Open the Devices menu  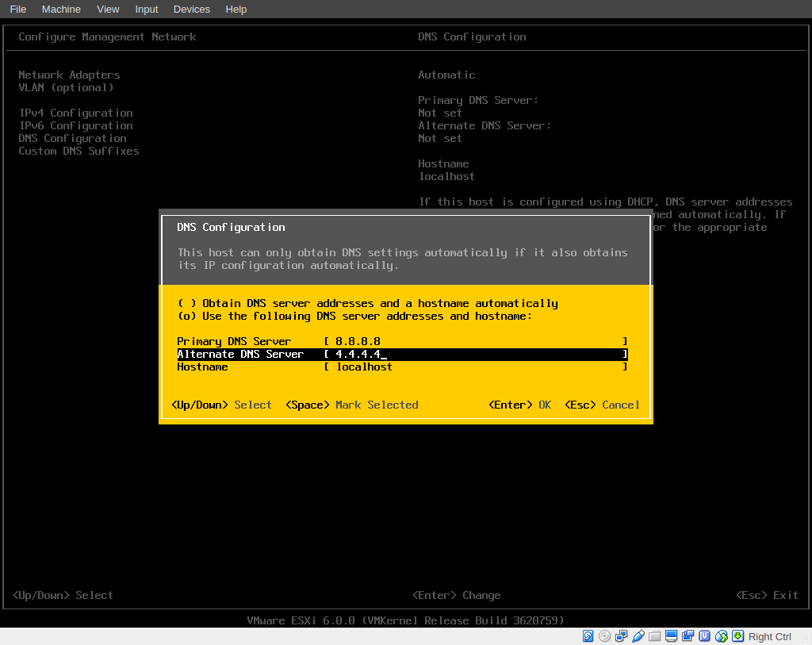(191, 9)
